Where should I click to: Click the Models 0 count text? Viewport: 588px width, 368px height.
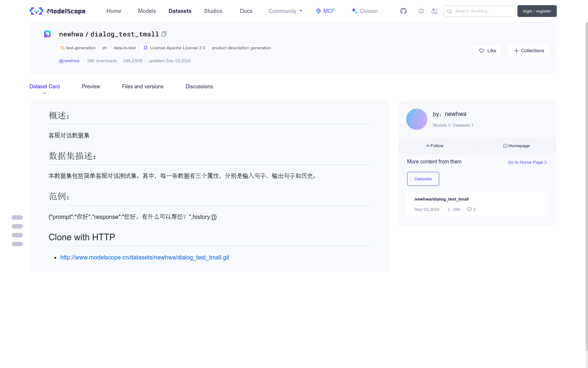click(x=441, y=125)
